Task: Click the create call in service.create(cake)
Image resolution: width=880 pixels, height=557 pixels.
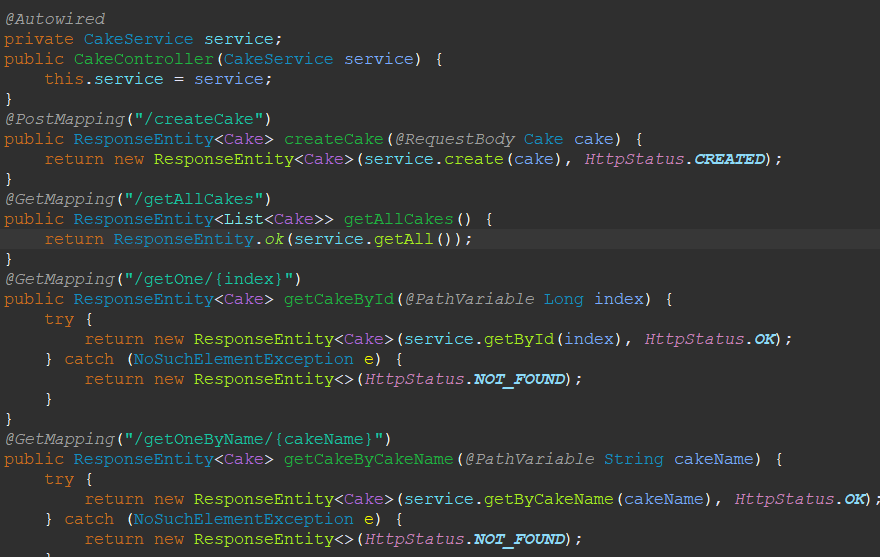Action: 474,159
